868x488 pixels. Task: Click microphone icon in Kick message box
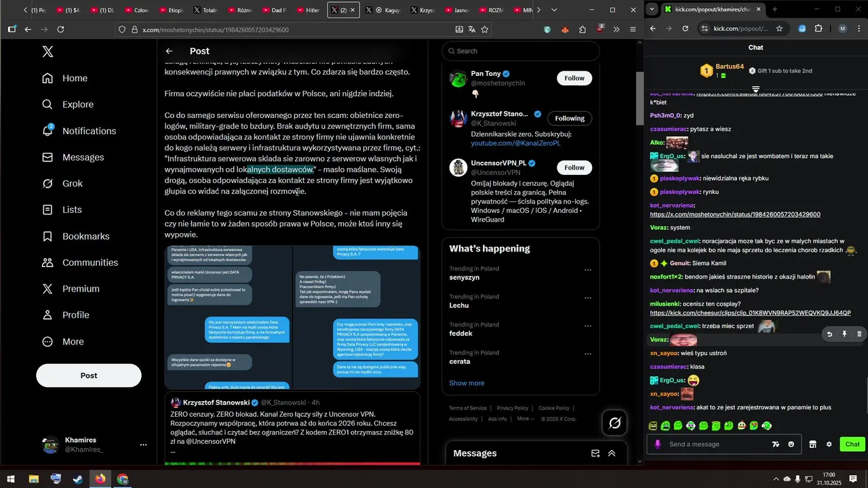click(x=657, y=445)
